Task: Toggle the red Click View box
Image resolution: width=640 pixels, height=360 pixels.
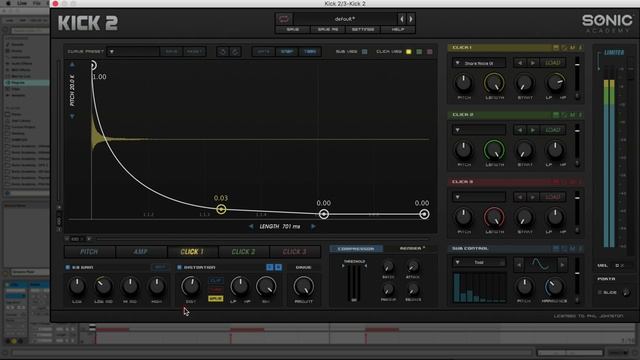Action: (x=429, y=52)
